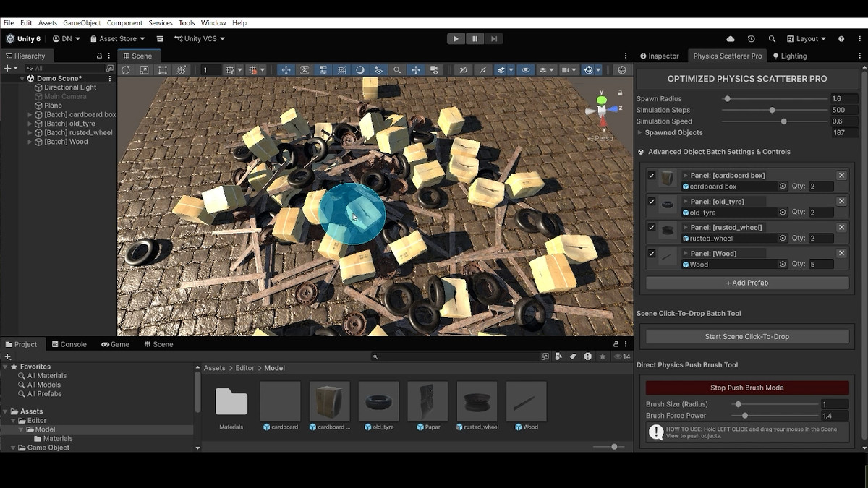Image resolution: width=868 pixels, height=488 pixels.
Task: Toggle 2D view in the Scene toolbar
Action: tap(463, 70)
